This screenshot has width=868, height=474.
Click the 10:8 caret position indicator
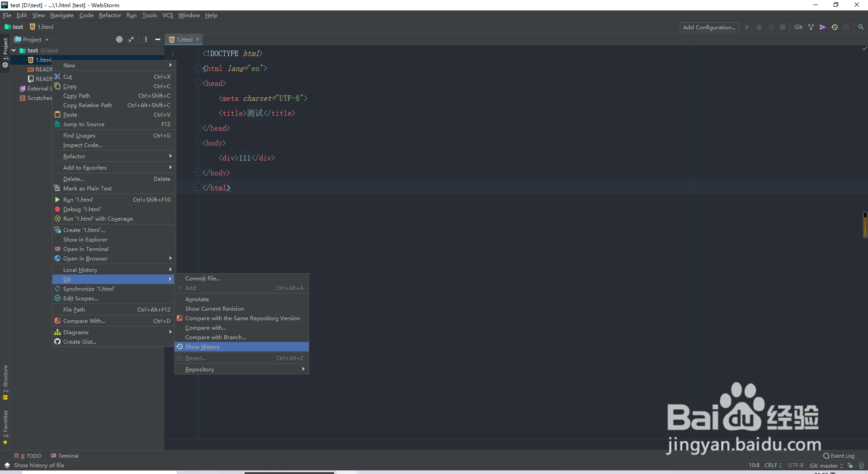click(754, 465)
